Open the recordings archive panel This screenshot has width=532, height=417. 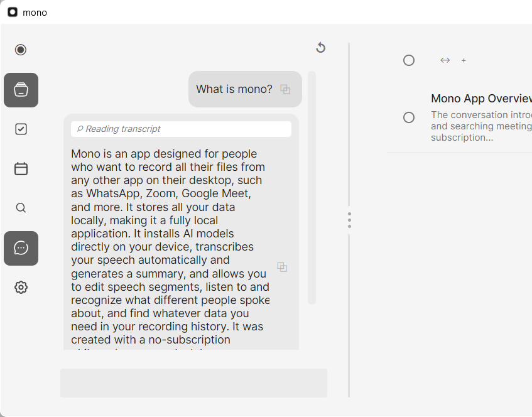pos(21,90)
